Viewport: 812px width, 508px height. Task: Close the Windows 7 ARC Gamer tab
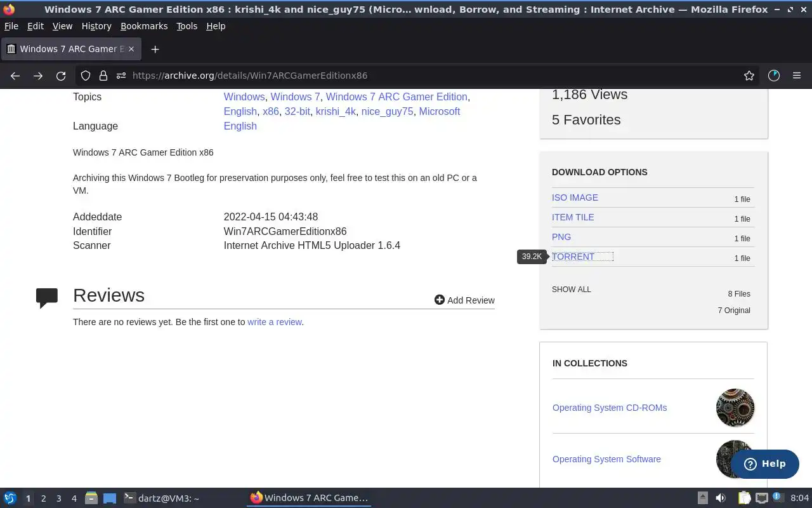tap(131, 49)
